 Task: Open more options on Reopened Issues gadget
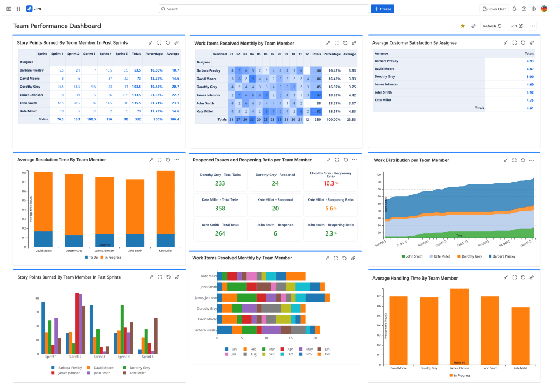354,160
